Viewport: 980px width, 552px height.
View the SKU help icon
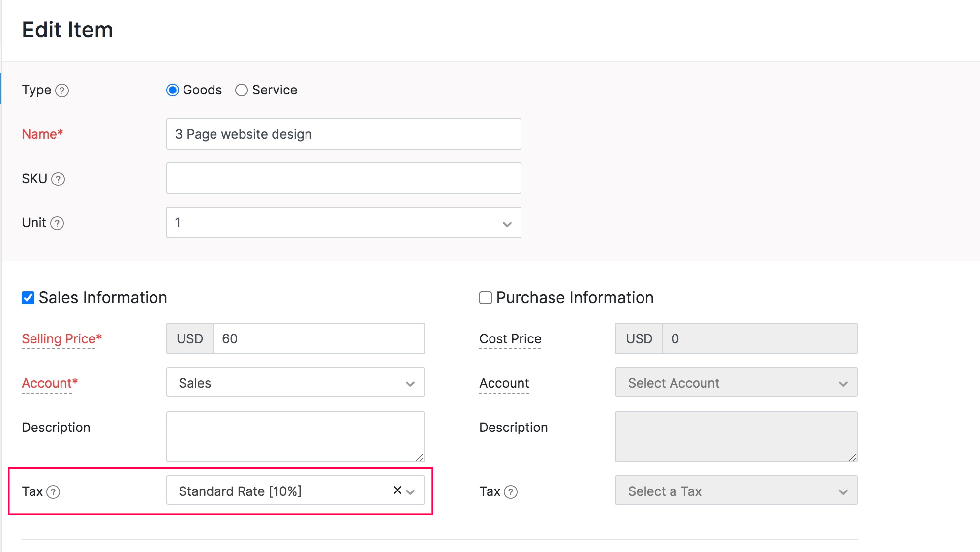tap(59, 179)
